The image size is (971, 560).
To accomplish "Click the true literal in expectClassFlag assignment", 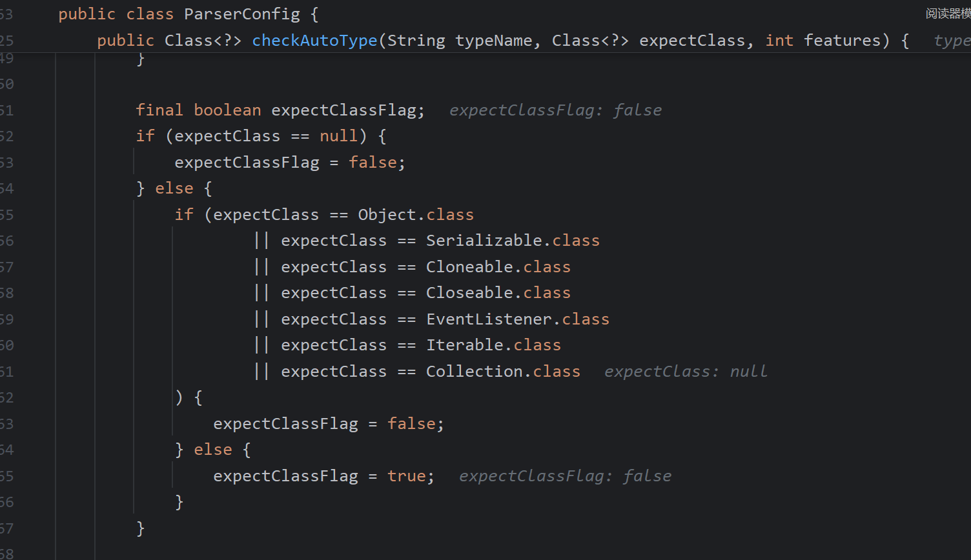I will pos(406,476).
